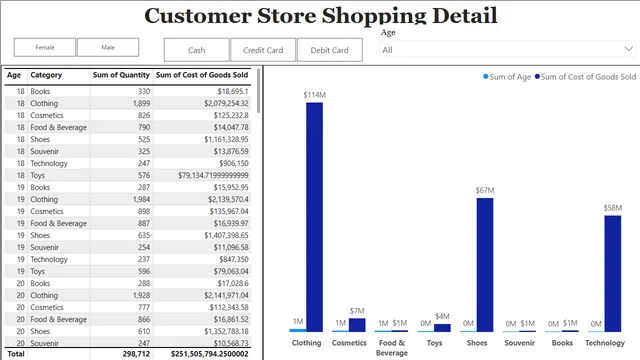Select cell $847,350 in table
Viewport: 640px width, 360px height.
pyautogui.click(x=233, y=259)
